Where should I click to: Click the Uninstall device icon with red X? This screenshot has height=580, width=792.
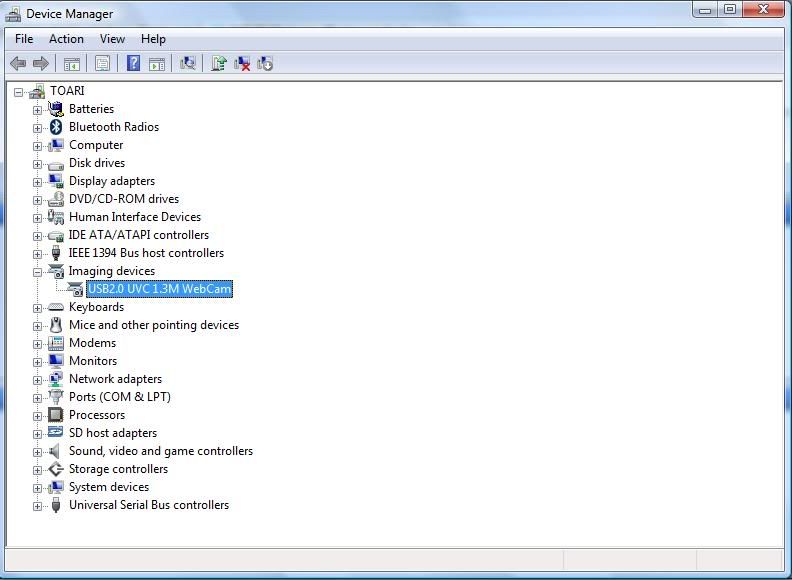242,64
